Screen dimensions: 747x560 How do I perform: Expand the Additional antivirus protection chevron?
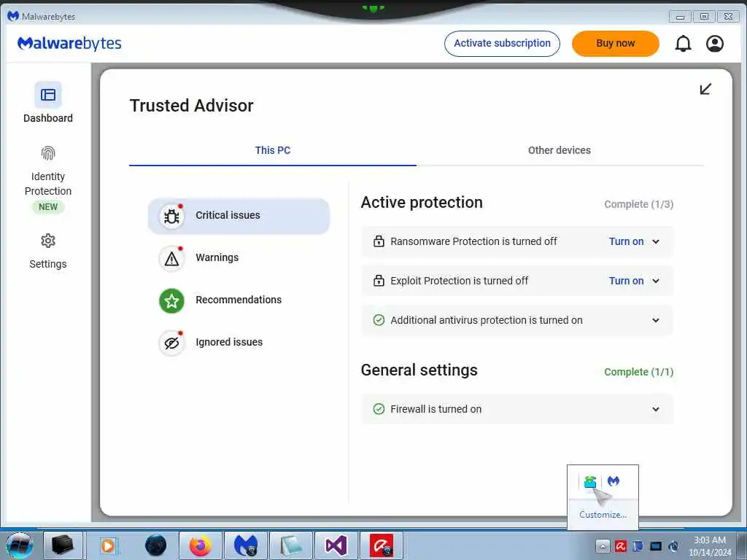(656, 321)
